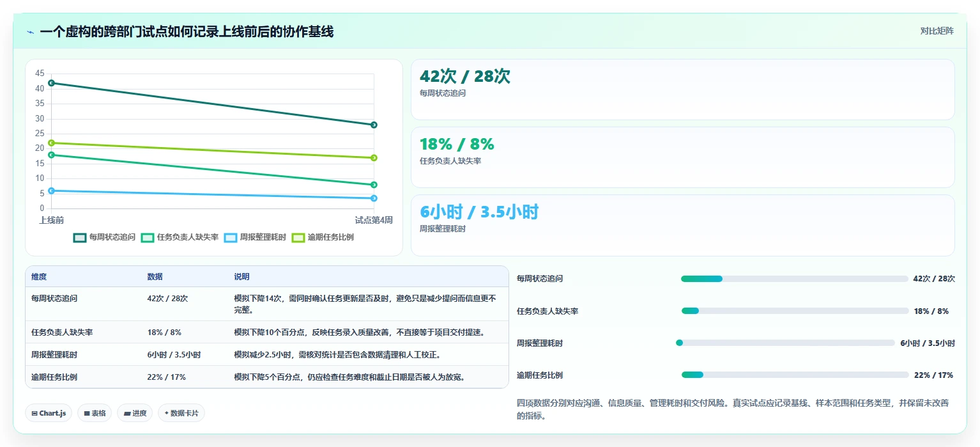Click the lightning bolt icon beside the title
This screenshot has height=447, width=980.
click(x=30, y=32)
